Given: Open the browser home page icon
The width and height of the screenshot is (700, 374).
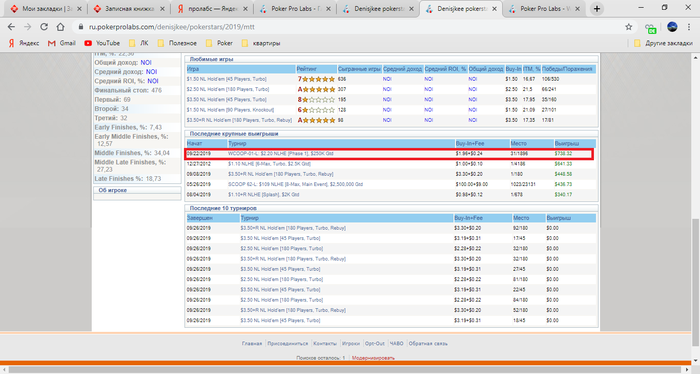Looking at the screenshot, I should pos(60,27).
